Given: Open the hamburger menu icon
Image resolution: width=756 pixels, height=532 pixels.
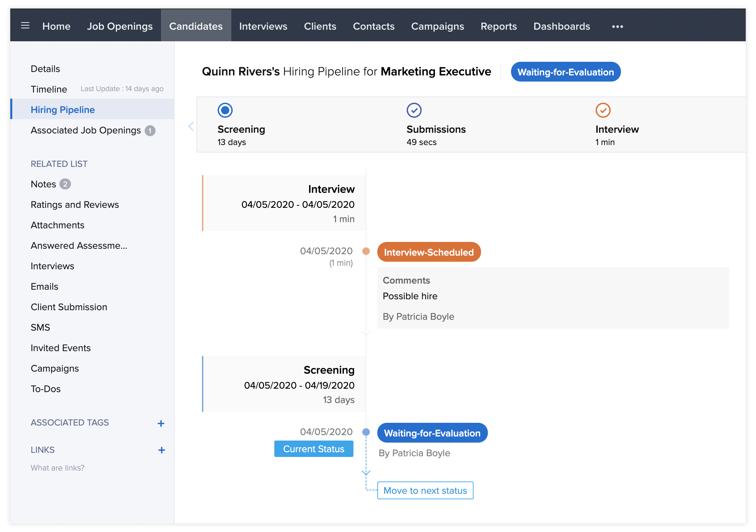Looking at the screenshot, I should 25,26.
